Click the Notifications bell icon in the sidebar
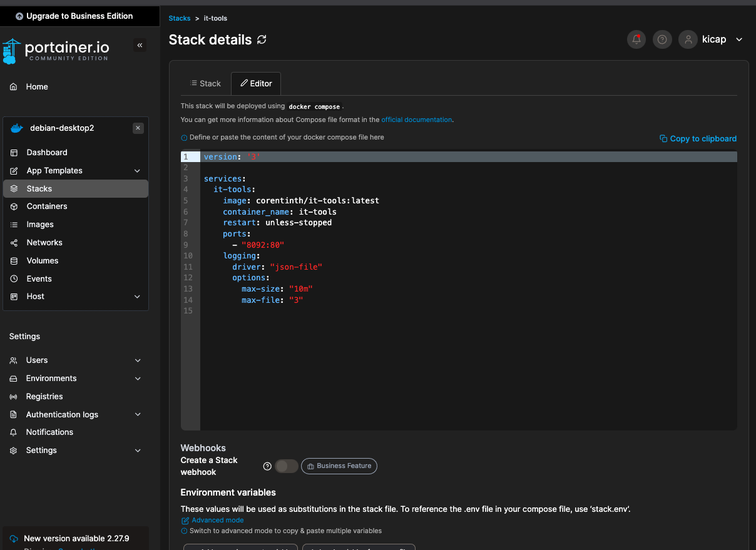The width and height of the screenshot is (756, 550). click(x=13, y=432)
